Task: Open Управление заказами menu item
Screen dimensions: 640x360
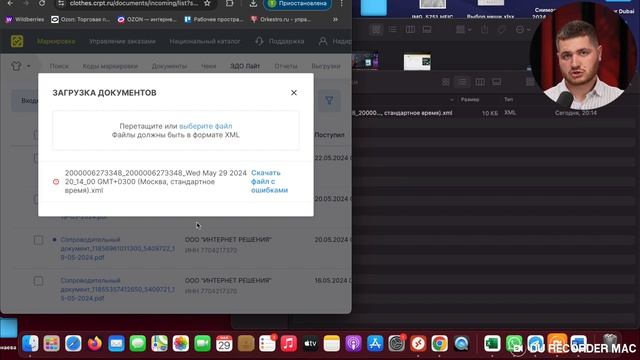Action: 122,41
